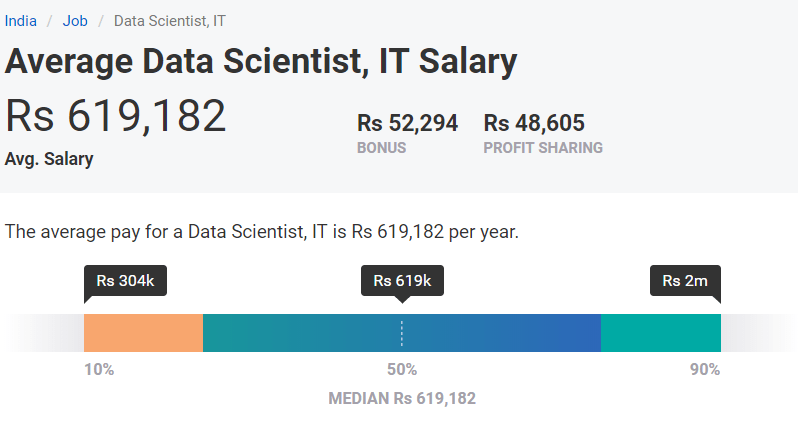Select the PROFIT SHARING label
The width and height of the screenshot is (798, 428).
coord(542,148)
